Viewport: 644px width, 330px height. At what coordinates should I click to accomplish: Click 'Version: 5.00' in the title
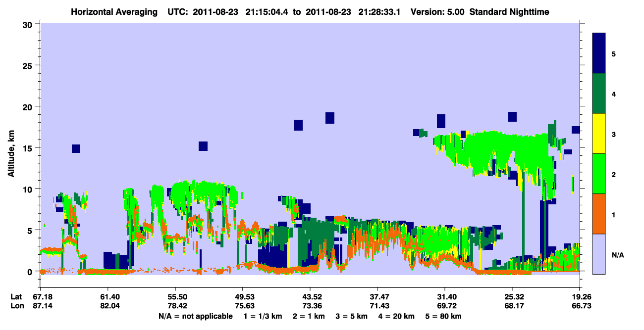point(437,12)
